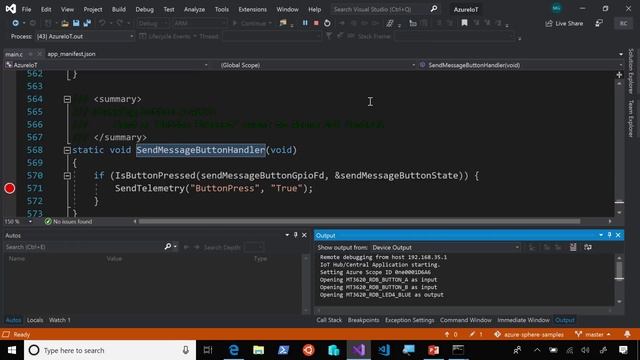Click the Live Share button
The height and width of the screenshot is (360, 640).
pos(564,23)
